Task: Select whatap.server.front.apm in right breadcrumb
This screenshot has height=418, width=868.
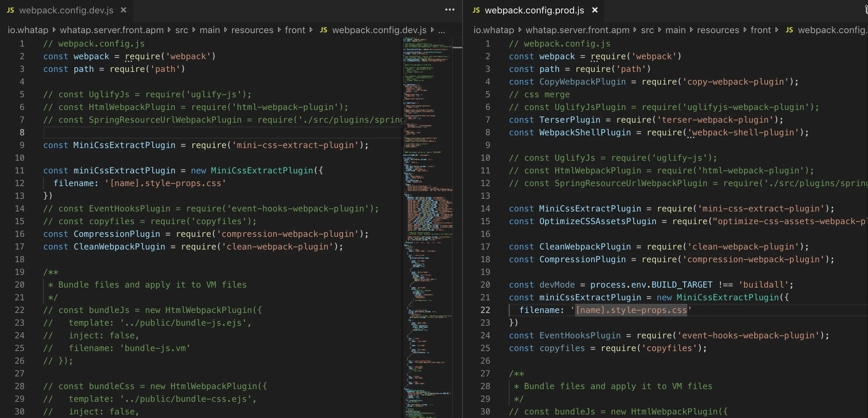Action: pyautogui.click(x=578, y=30)
